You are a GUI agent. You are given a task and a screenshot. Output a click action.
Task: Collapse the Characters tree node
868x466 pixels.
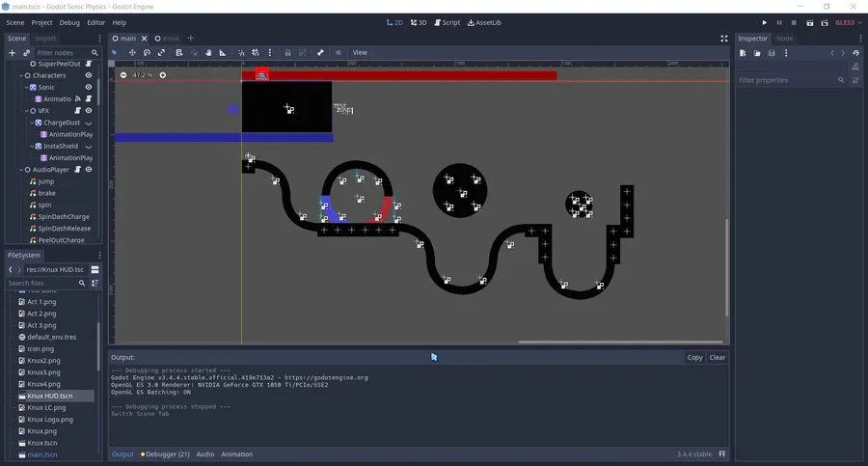21,75
